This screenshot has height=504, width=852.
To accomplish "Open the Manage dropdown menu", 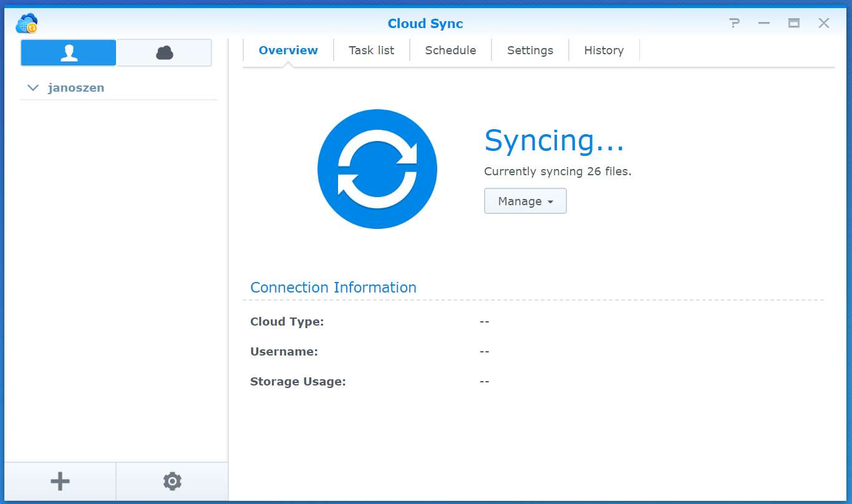I will coord(525,201).
